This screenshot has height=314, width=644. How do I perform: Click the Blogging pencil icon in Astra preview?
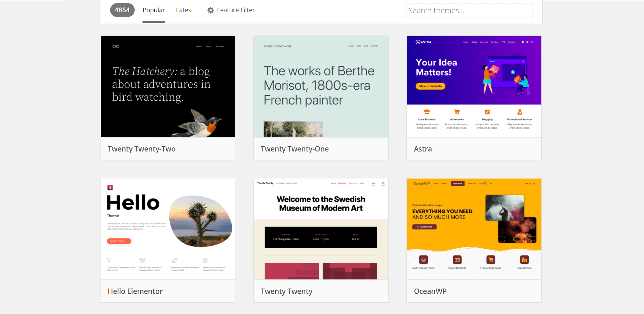pyautogui.click(x=487, y=112)
